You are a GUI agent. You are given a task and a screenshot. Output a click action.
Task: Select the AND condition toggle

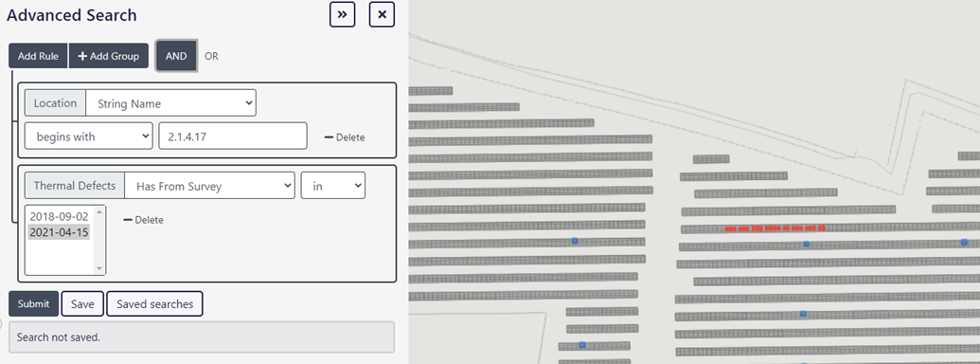tap(176, 56)
